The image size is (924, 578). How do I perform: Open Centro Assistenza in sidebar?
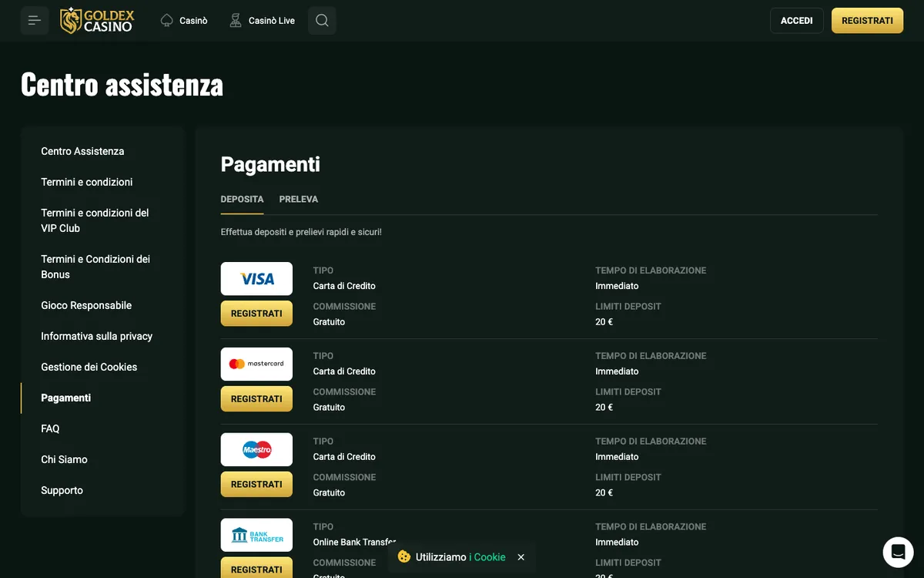tap(82, 151)
